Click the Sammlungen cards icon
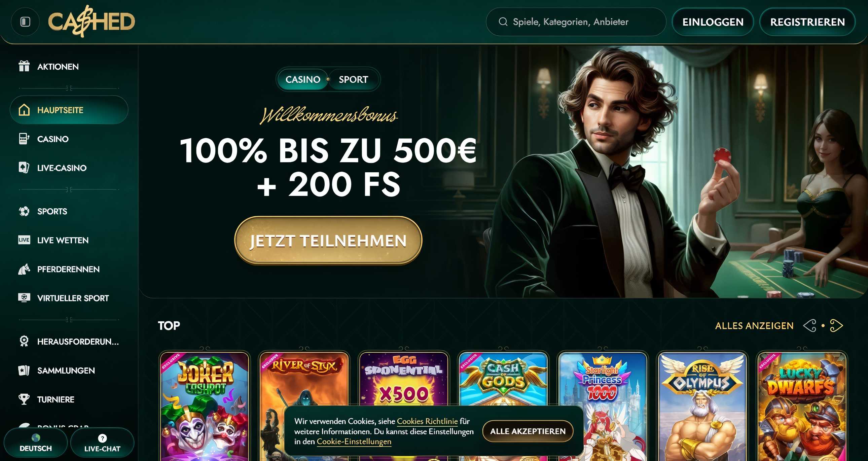Image resolution: width=868 pixels, height=461 pixels. coord(24,370)
